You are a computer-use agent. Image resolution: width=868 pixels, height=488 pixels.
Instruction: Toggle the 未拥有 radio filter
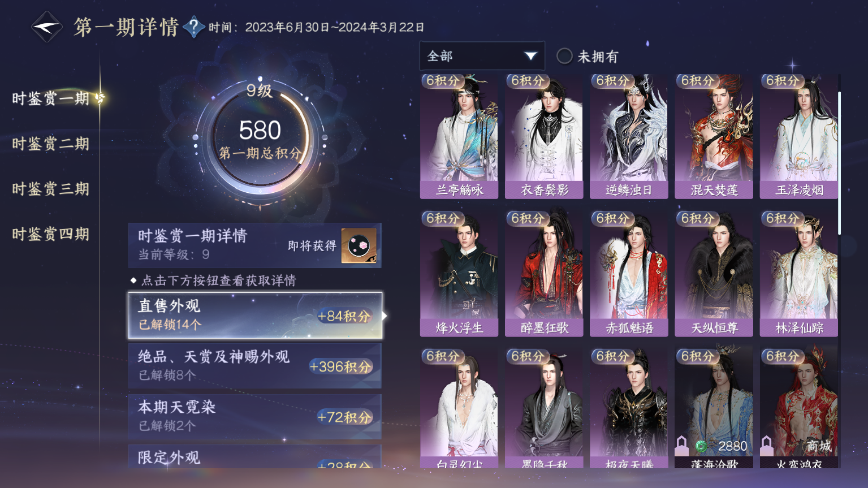pyautogui.click(x=564, y=56)
